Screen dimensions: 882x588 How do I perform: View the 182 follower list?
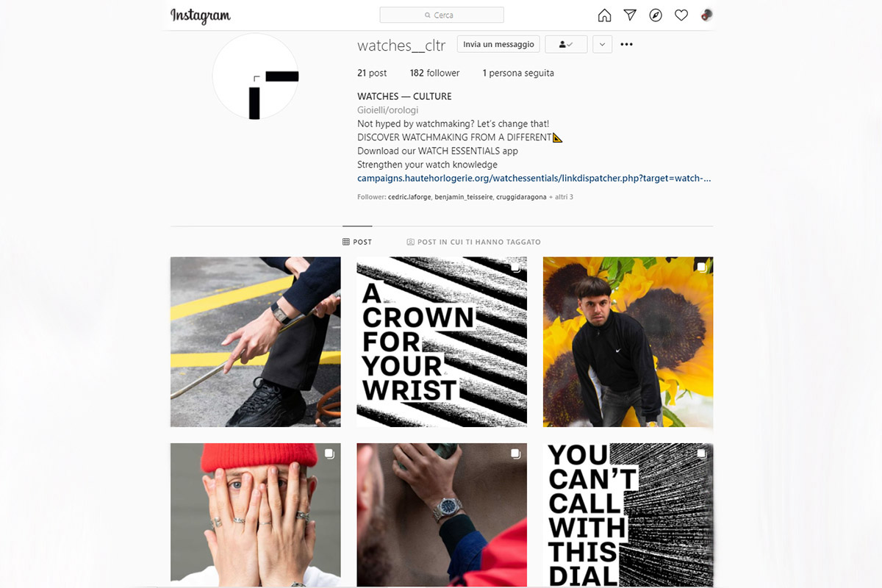(434, 73)
